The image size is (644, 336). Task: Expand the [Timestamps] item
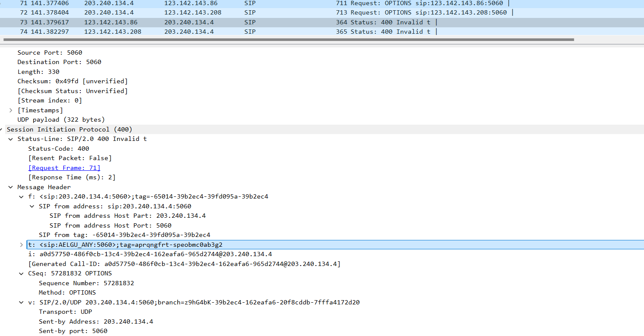pyautogui.click(x=10, y=110)
